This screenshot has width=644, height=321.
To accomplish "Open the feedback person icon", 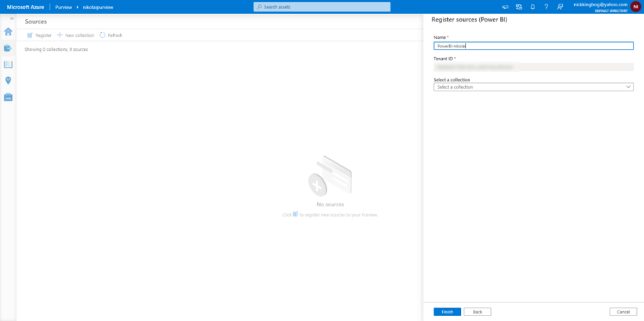I will click(559, 7).
